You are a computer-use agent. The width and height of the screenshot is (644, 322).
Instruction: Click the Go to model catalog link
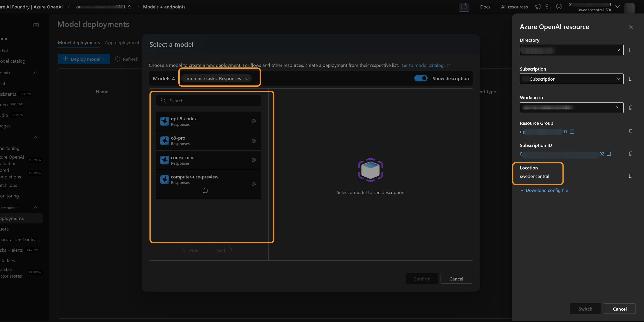pyautogui.click(x=423, y=65)
